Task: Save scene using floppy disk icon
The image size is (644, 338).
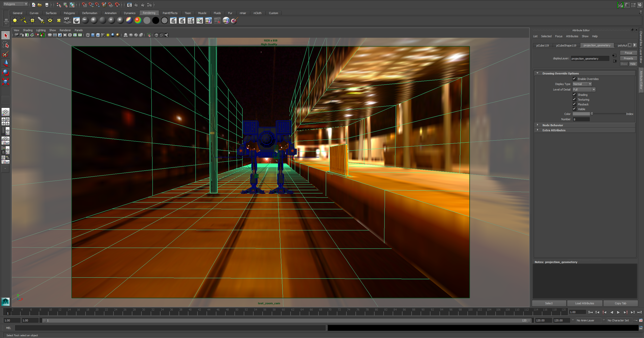Action: coord(47,5)
